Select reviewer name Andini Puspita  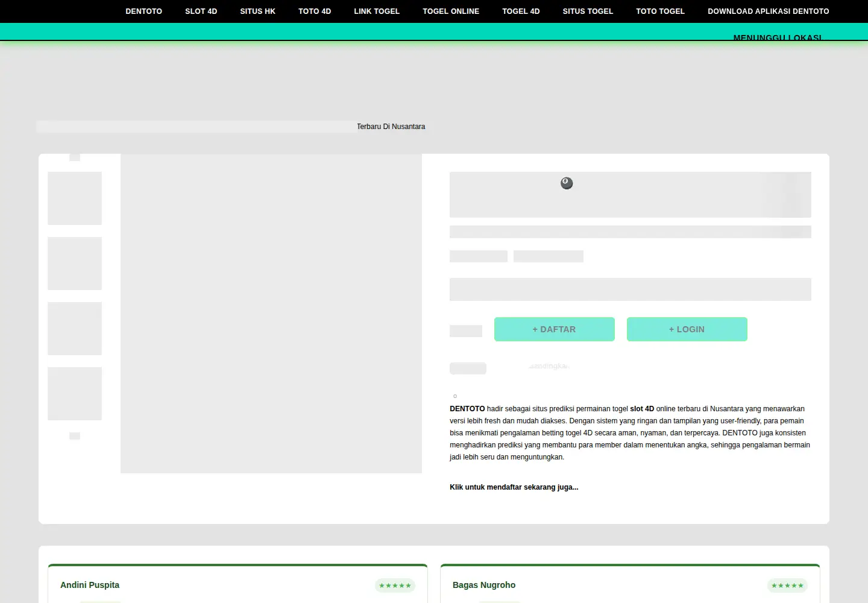(90, 585)
